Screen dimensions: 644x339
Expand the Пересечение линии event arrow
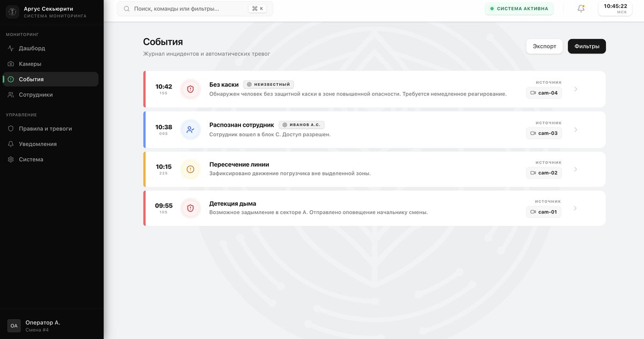576,169
